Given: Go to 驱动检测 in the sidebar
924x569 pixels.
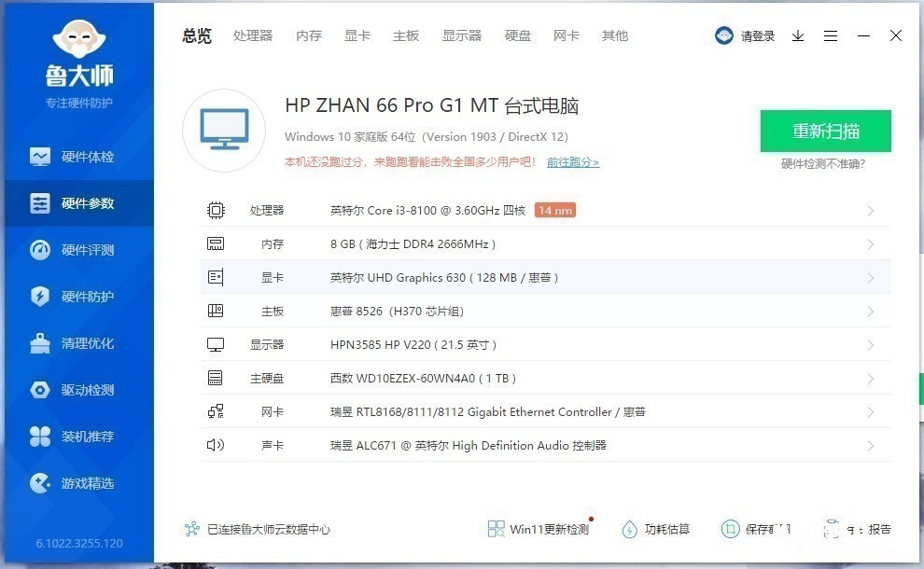Looking at the screenshot, I should pos(87,390).
